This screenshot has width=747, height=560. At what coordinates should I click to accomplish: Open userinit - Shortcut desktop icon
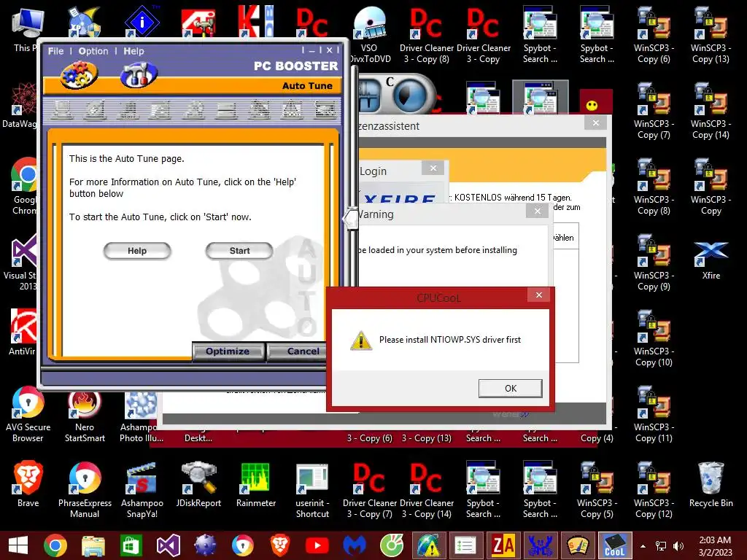(x=312, y=490)
